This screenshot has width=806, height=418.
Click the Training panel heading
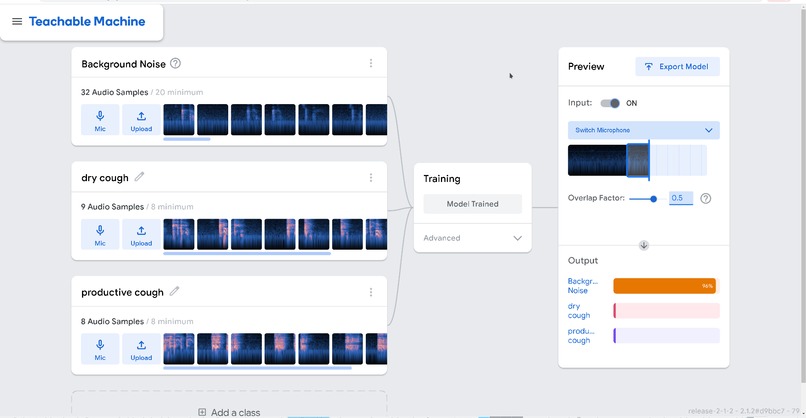pyautogui.click(x=442, y=179)
